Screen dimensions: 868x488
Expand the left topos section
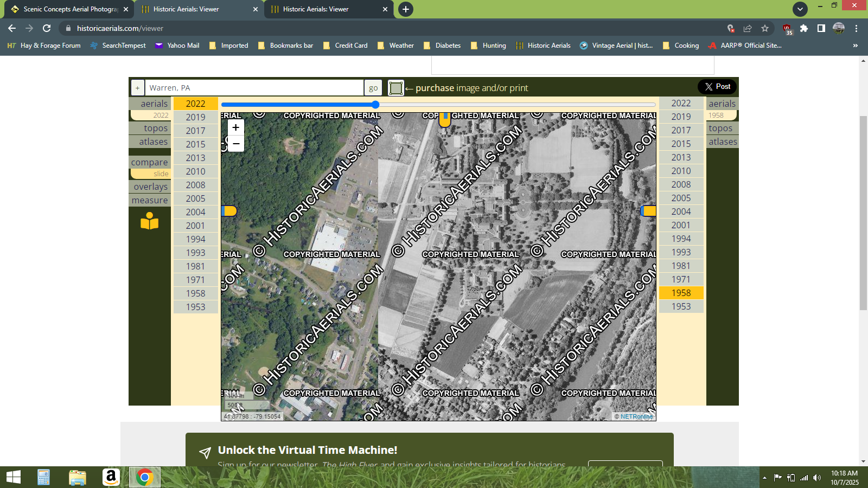155,129
